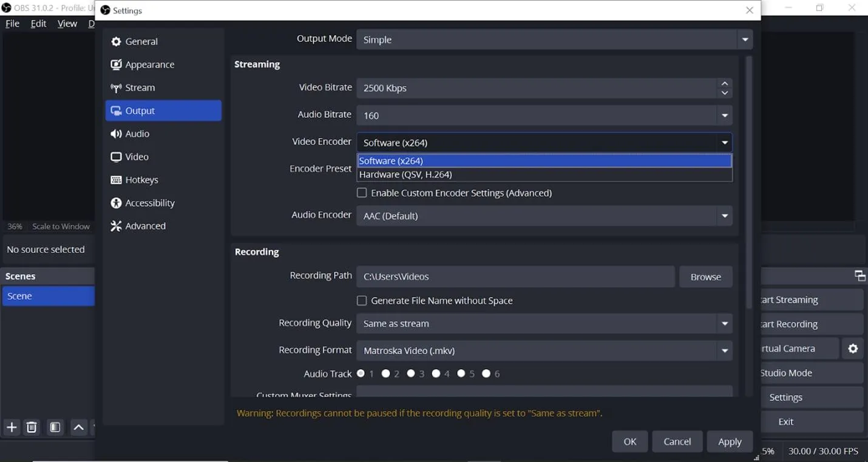Click the Recording Path text field
The width and height of the screenshot is (868, 462).
point(515,276)
